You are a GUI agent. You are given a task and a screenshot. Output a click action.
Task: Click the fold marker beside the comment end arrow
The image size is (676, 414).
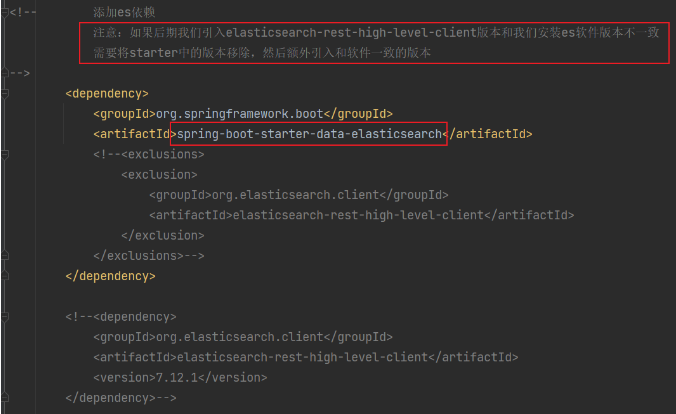(x=5, y=73)
